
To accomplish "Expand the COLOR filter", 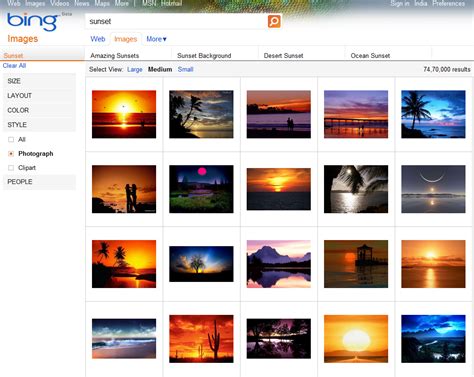I will coord(39,110).
